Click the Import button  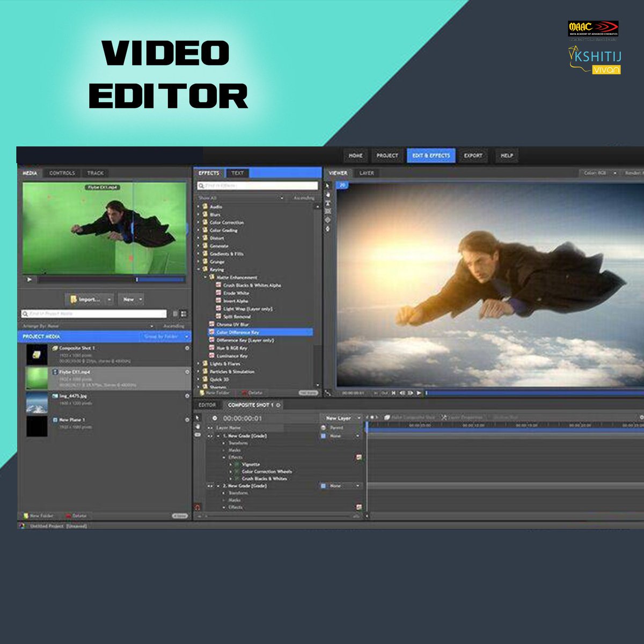(85, 299)
